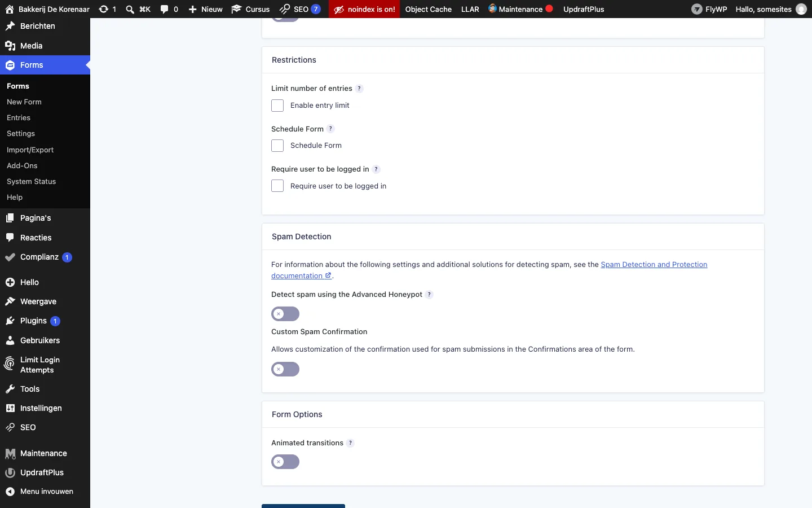
Task: Open the Hallo, somesites account menu
Action: [771, 9]
